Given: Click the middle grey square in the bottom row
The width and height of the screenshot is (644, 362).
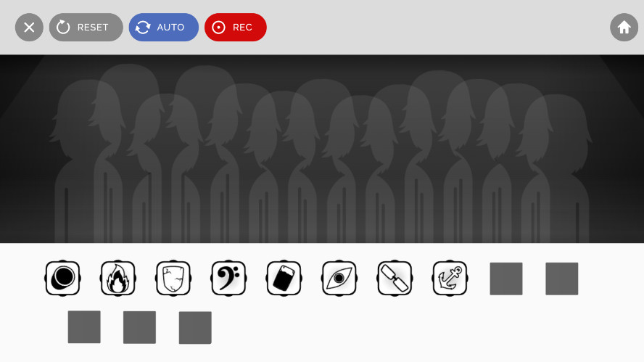Looking at the screenshot, I should pyautogui.click(x=140, y=327).
